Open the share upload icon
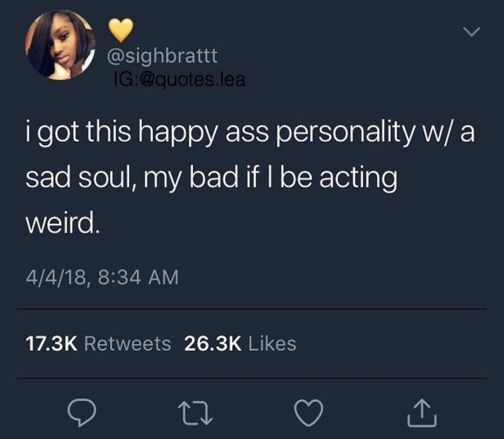This screenshot has width=504, height=439. coord(422,413)
